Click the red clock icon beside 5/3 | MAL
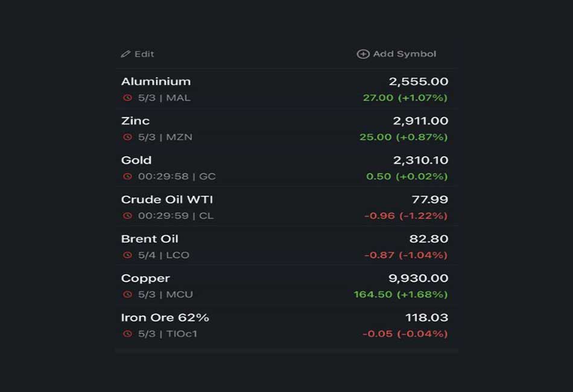 click(x=127, y=98)
